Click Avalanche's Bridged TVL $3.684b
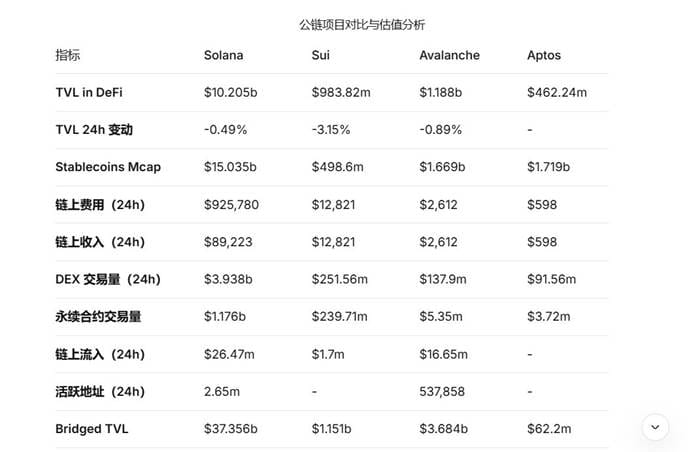692x452 pixels. click(x=443, y=429)
